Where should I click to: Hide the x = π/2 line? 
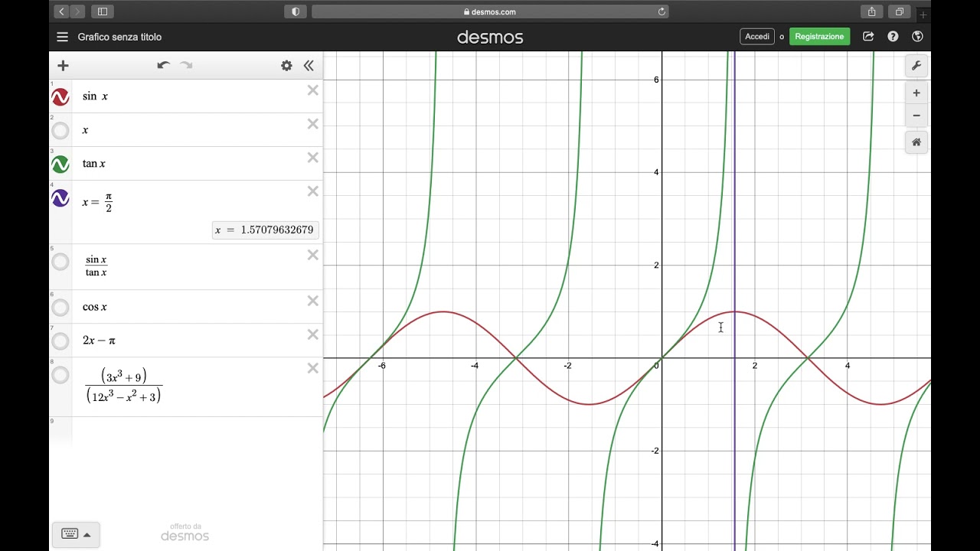click(60, 198)
